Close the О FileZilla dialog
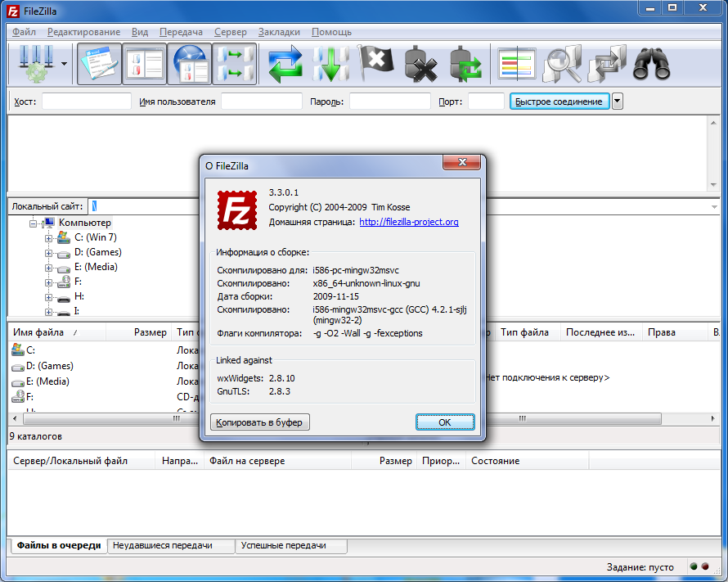Screen dimensions: 728x582 coord(461,162)
